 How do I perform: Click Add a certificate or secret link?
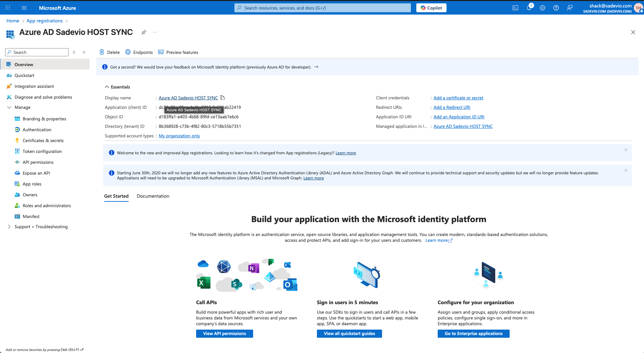click(x=458, y=98)
